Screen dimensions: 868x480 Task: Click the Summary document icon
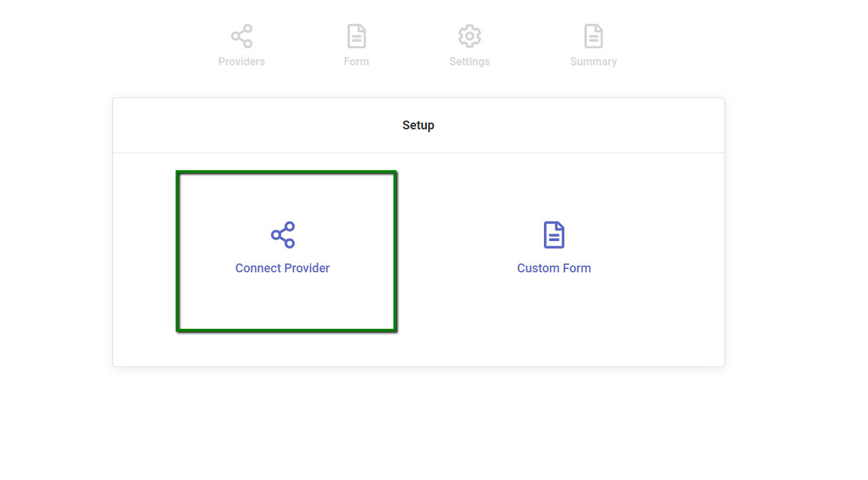coord(593,35)
